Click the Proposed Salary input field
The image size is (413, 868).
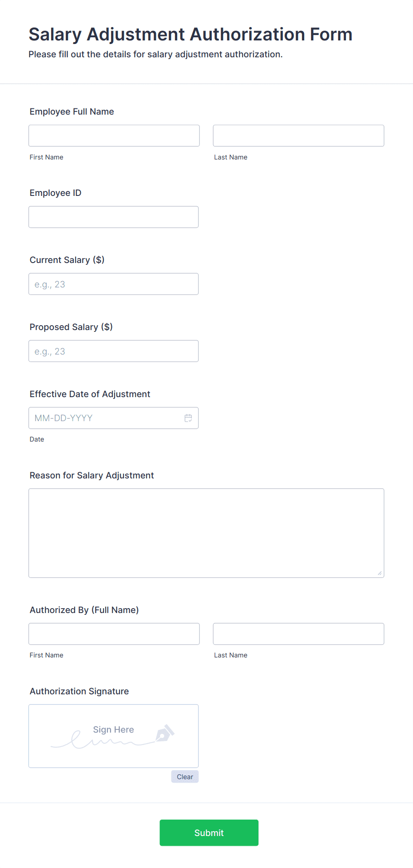(113, 350)
